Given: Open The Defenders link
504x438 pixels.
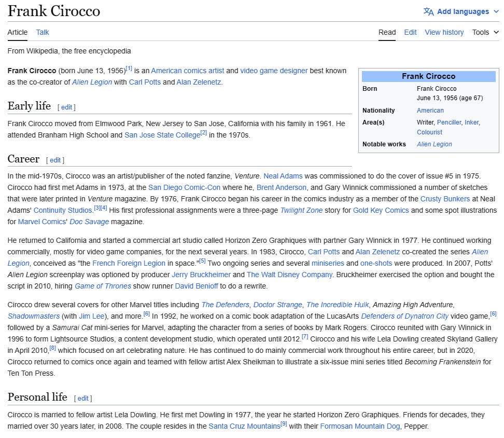Looking at the screenshot, I should point(225,305).
